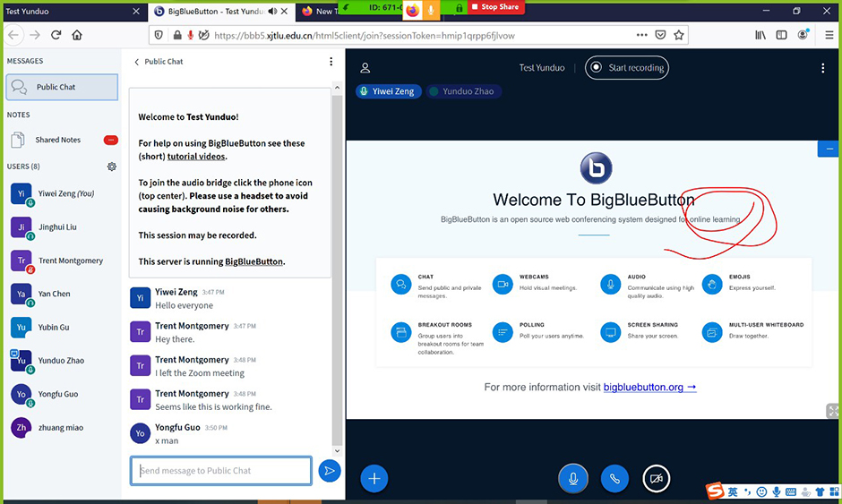Show site information via the padlock icon
This screenshot has height=504, width=842.
point(176,36)
